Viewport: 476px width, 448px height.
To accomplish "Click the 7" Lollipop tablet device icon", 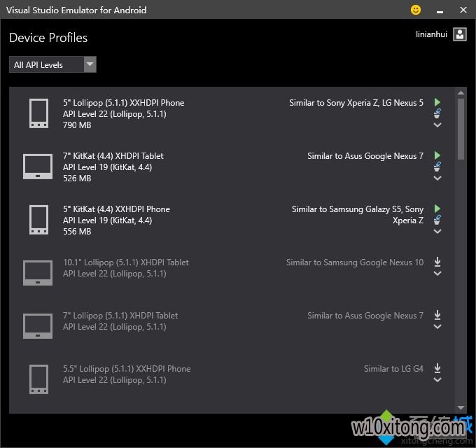I will pos(38,326).
